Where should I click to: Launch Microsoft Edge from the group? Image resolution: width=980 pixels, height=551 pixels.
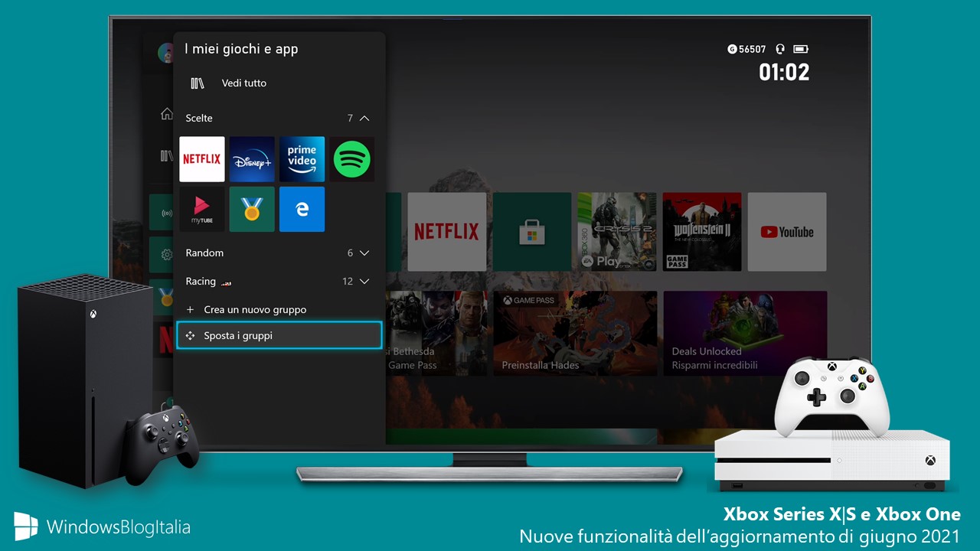click(302, 209)
